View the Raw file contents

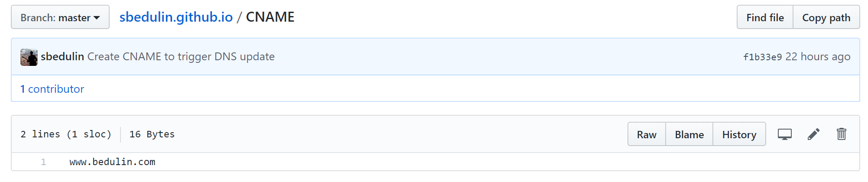click(x=647, y=134)
